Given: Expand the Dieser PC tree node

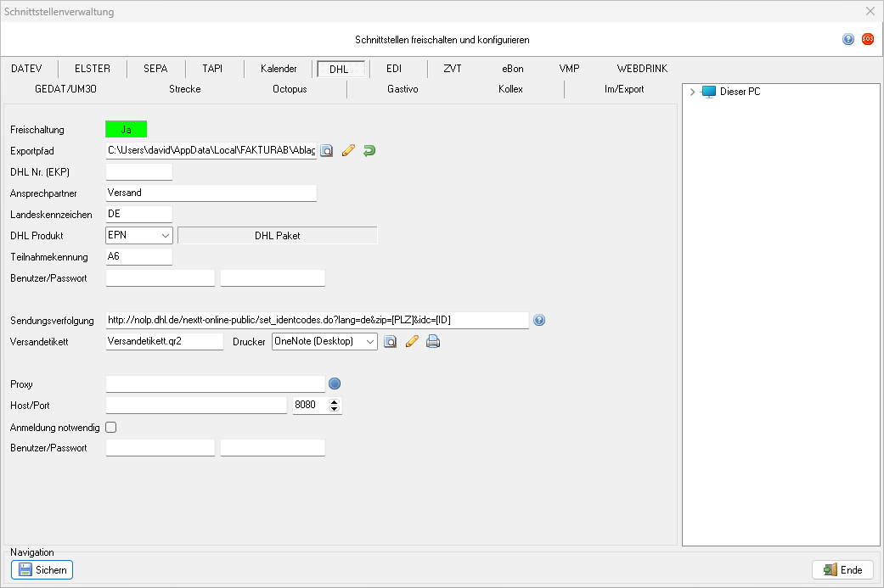Looking at the screenshot, I should (693, 92).
